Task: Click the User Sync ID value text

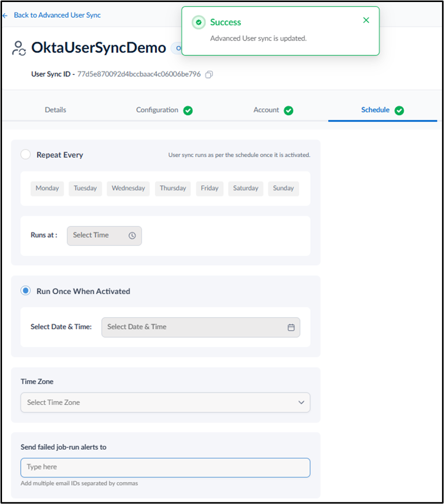Action: click(x=139, y=74)
